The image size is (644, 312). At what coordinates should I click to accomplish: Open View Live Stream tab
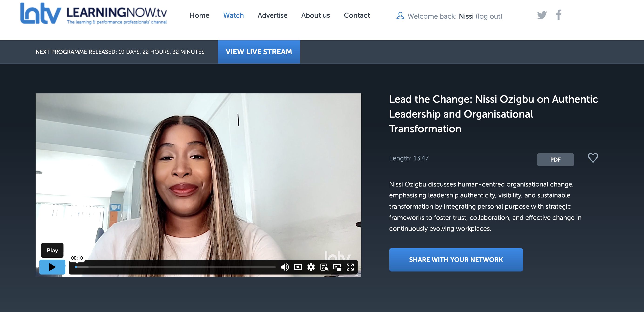tap(259, 52)
